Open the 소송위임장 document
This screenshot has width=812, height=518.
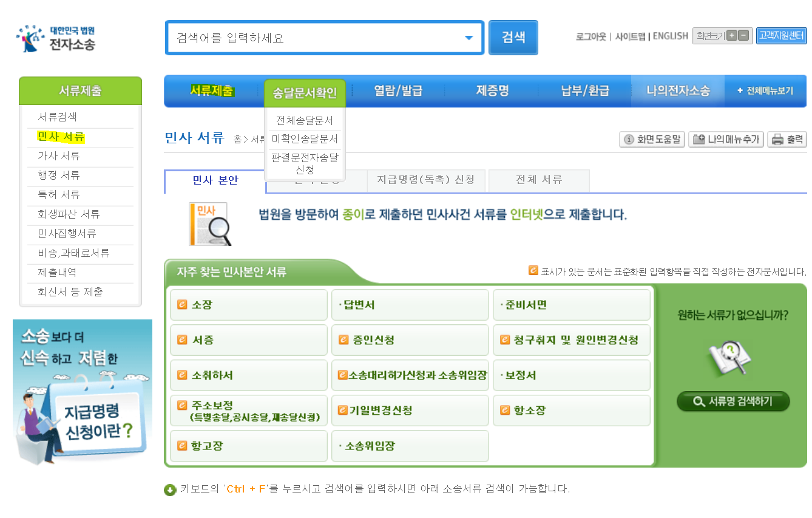coord(410,446)
